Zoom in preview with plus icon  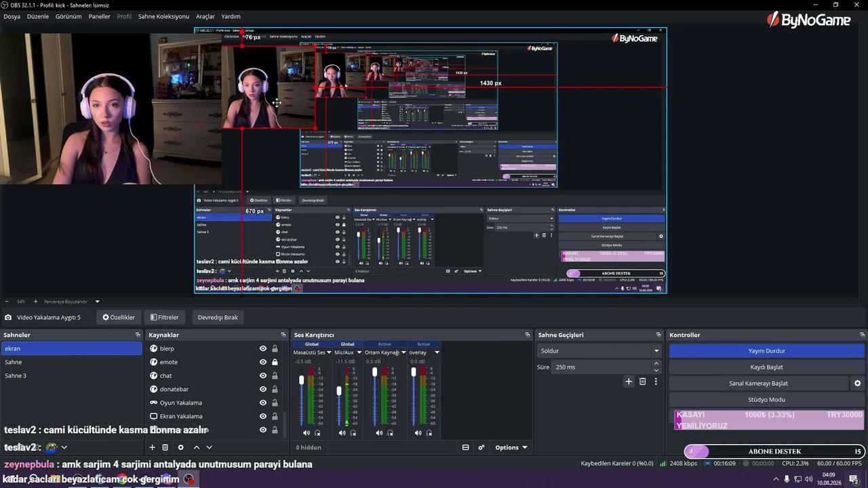pyautogui.click(x=35, y=302)
